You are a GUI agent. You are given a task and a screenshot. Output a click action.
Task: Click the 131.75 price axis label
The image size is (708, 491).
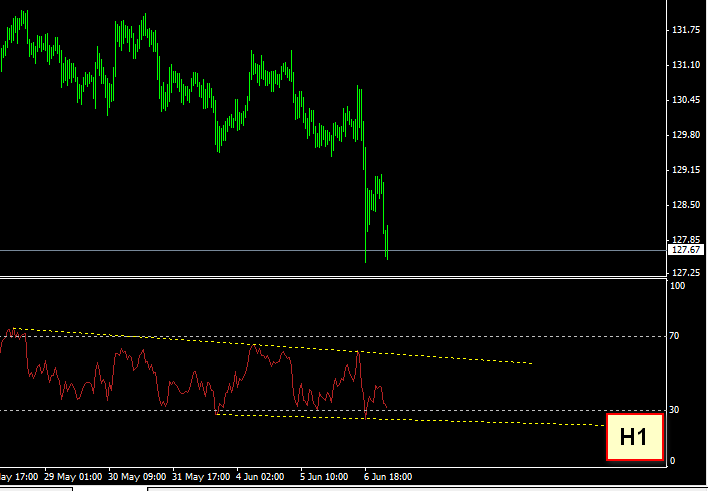(686, 30)
